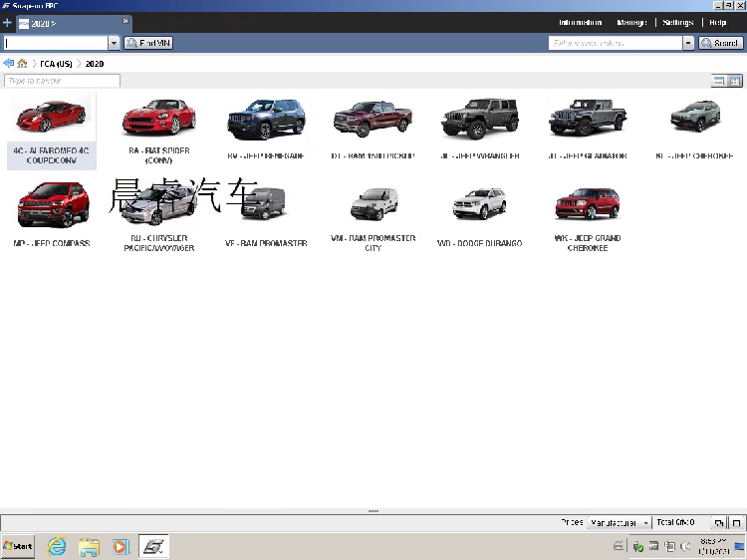Click the Find VIN button
The image size is (747, 560).
[148, 43]
